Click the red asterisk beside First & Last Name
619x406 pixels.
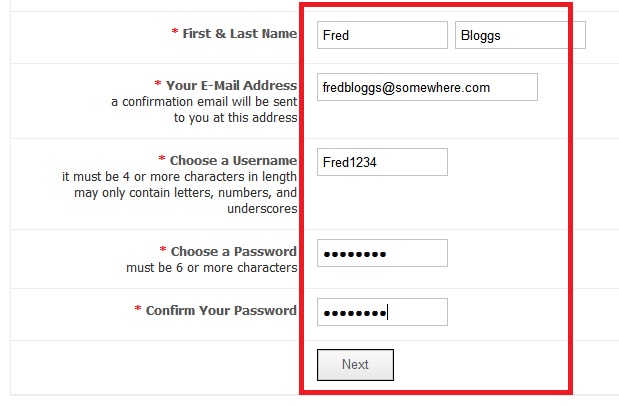[175, 33]
